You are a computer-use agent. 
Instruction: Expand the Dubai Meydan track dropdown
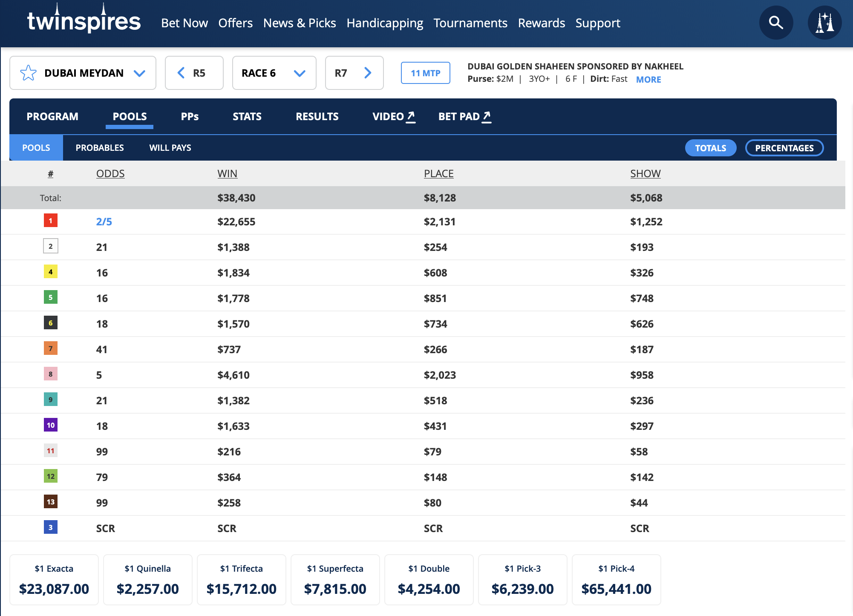139,73
